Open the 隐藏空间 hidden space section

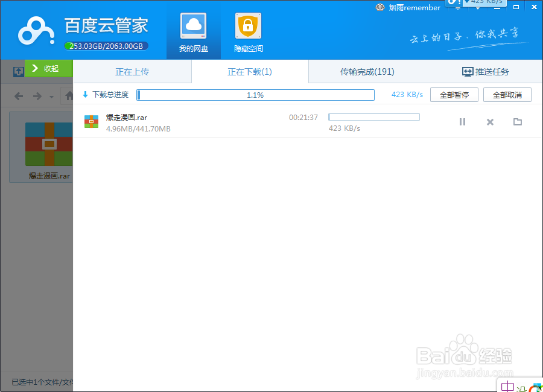(249, 33)
